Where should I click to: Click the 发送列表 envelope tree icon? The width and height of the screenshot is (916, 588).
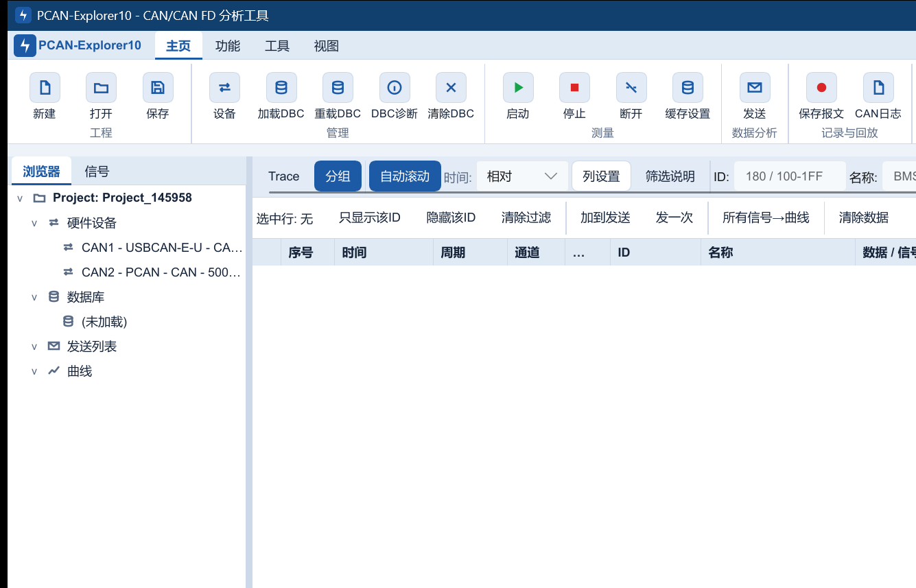(54, 346)
